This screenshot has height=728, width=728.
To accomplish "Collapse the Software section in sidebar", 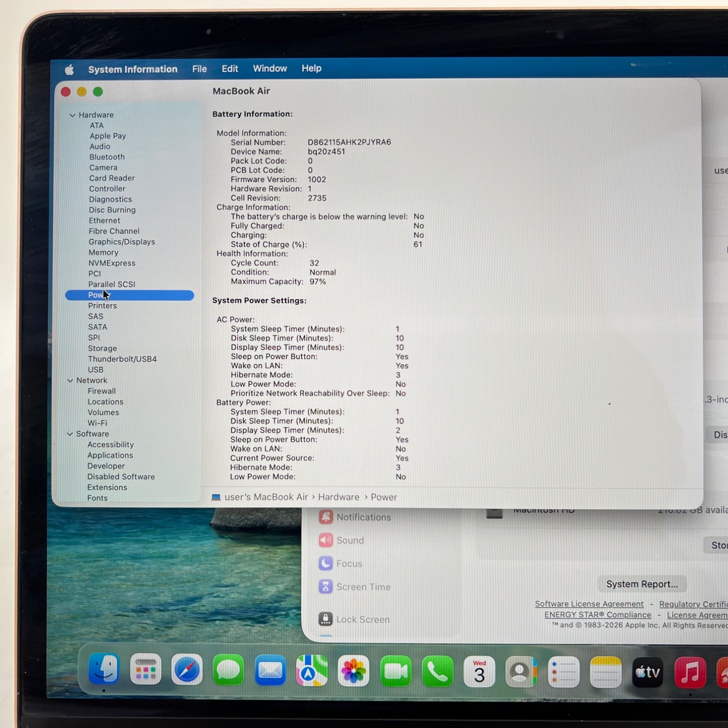I will click(x=70, y=434).
